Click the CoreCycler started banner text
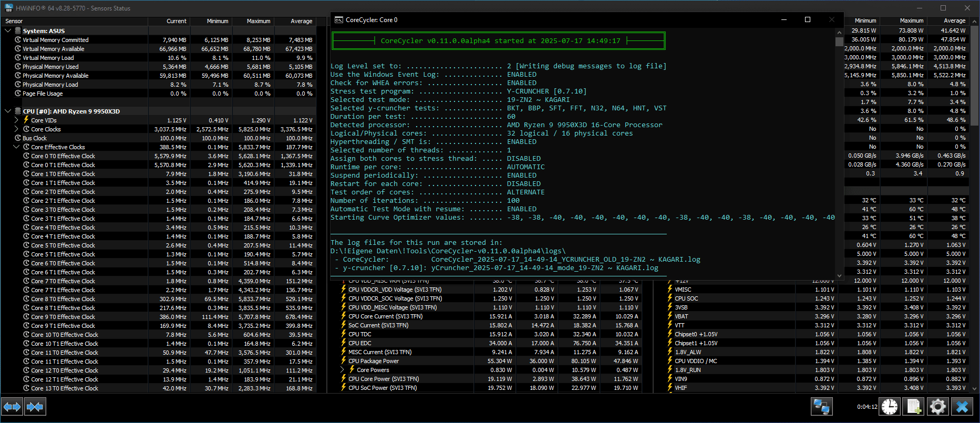980x423 pixels. pos(500,40)
